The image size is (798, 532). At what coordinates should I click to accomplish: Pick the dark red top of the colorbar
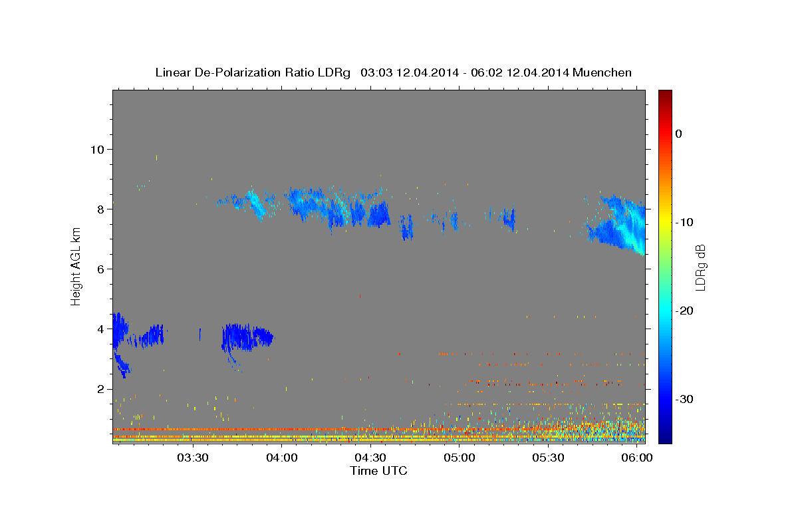[665, 94]
